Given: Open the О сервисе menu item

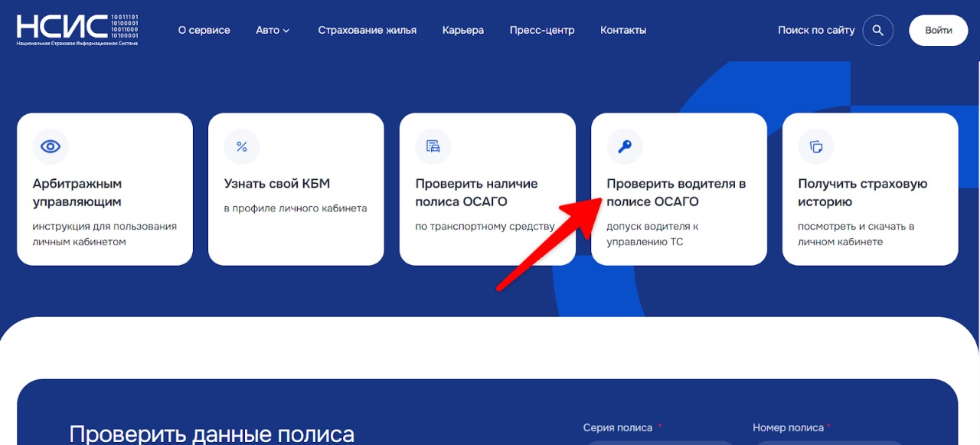Looking at the screenshot, I should click(204, 30).
